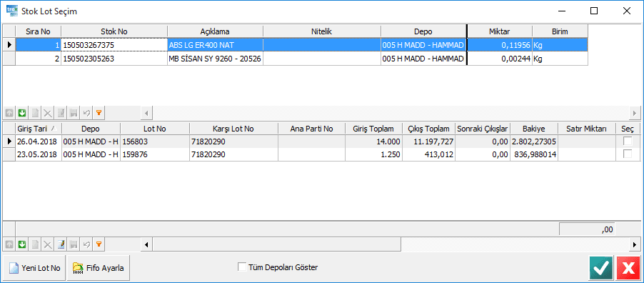Screen dimensions: 644x283
Task: Click Fifo Ayarla button
Action: tap(98, 268)
